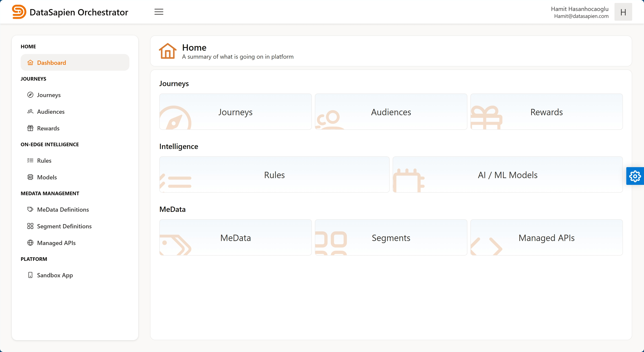Click the Rewards gift icon in sidebar

pyautogui.click(x=30, y=128)
